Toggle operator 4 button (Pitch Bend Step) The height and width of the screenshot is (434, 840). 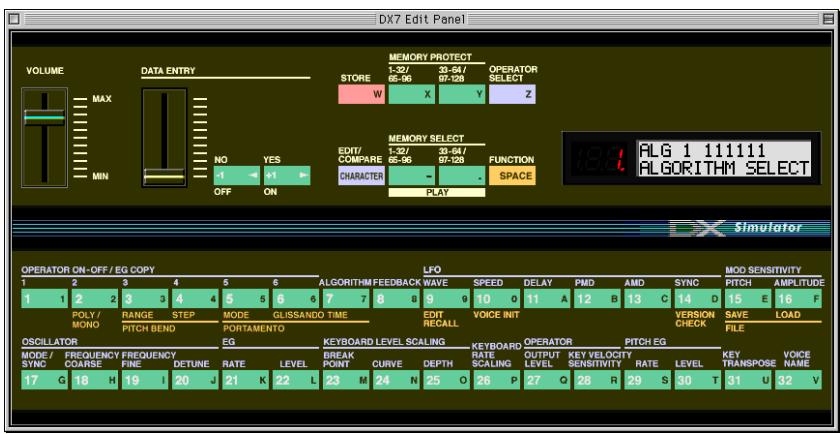pos(196,299)
